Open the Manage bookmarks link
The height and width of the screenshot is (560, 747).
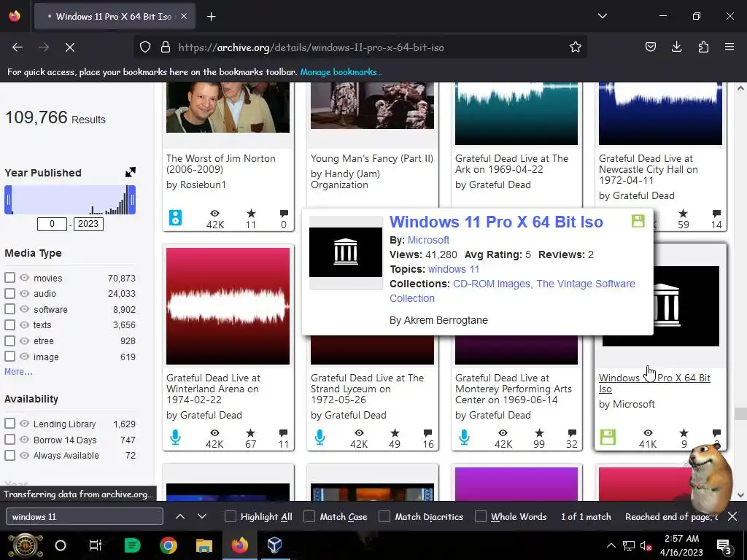(x=341, y=72)
